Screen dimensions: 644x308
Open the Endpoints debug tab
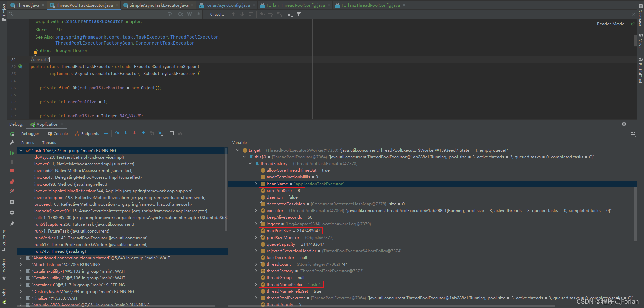[x=87, y=134]
